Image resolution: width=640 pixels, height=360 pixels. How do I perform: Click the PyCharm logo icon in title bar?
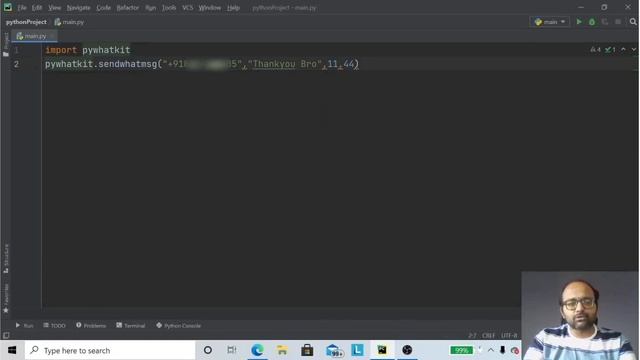8,7
